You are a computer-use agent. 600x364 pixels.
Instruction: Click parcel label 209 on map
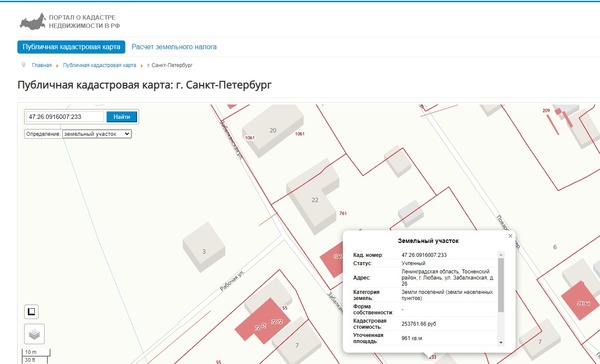546,111
